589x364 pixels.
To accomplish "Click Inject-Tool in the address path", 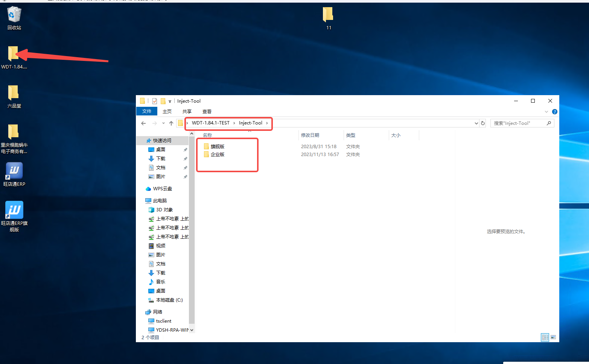I will 251,123.
